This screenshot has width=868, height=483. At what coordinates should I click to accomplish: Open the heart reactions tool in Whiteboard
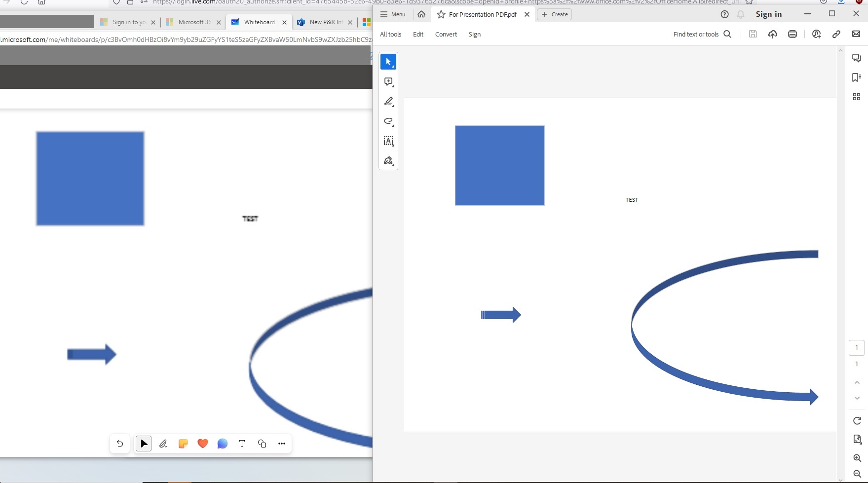tap(203, 444)
